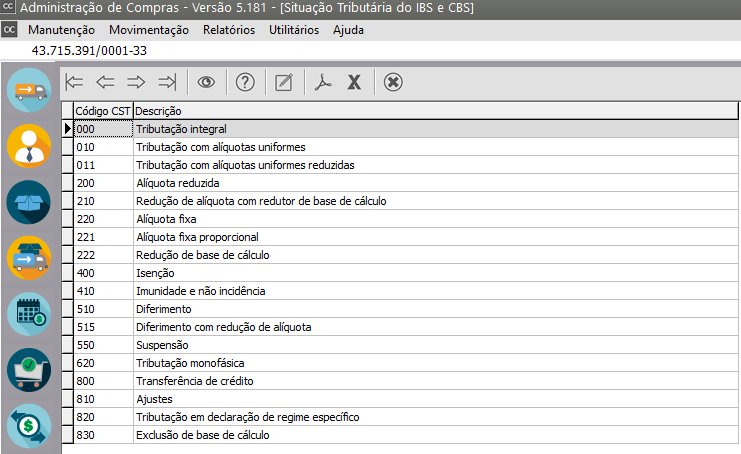The image size is (741, 454).
Task: Open the delivery truck sidebar module
Action: point(29,90)
